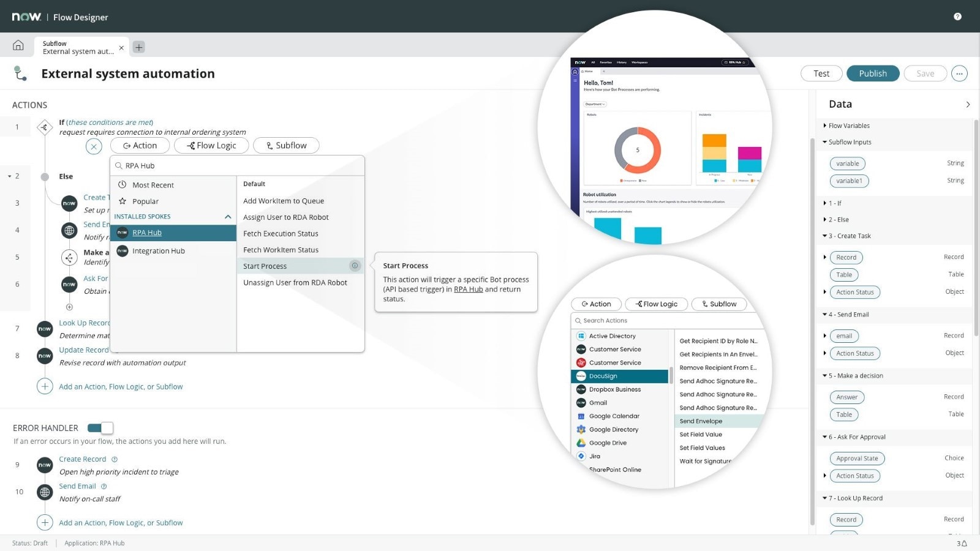Click the Else branch node dot
Screen dimensions: 980x551
point(45,177)
